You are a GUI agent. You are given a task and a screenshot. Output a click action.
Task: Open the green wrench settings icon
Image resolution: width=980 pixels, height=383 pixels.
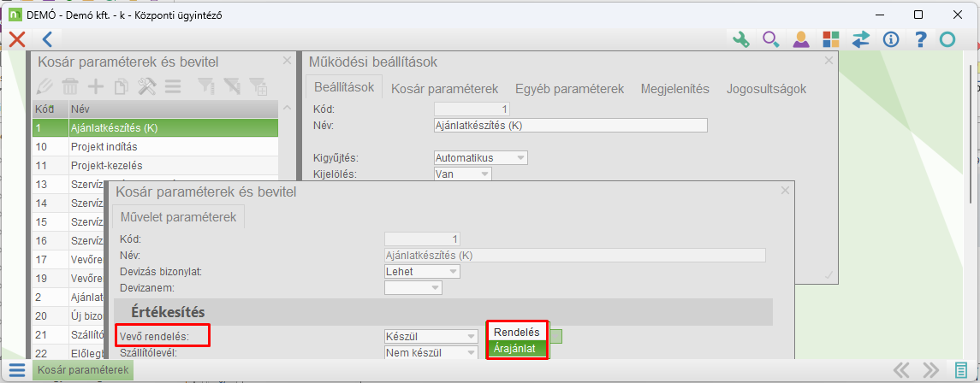[740, 40]
